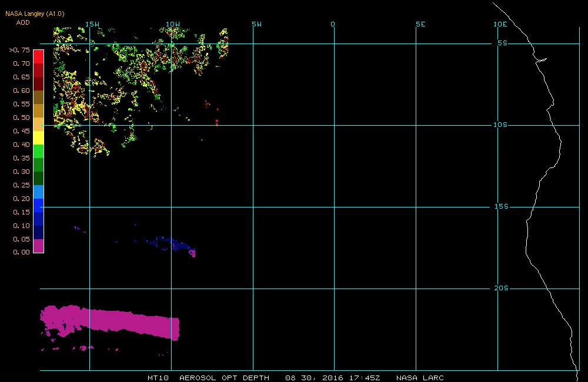Image resolution: width=588 pixels, height=382 pixels.
Task: Click the NASA Langley (A1.0) title text
Action: [35, 14]
